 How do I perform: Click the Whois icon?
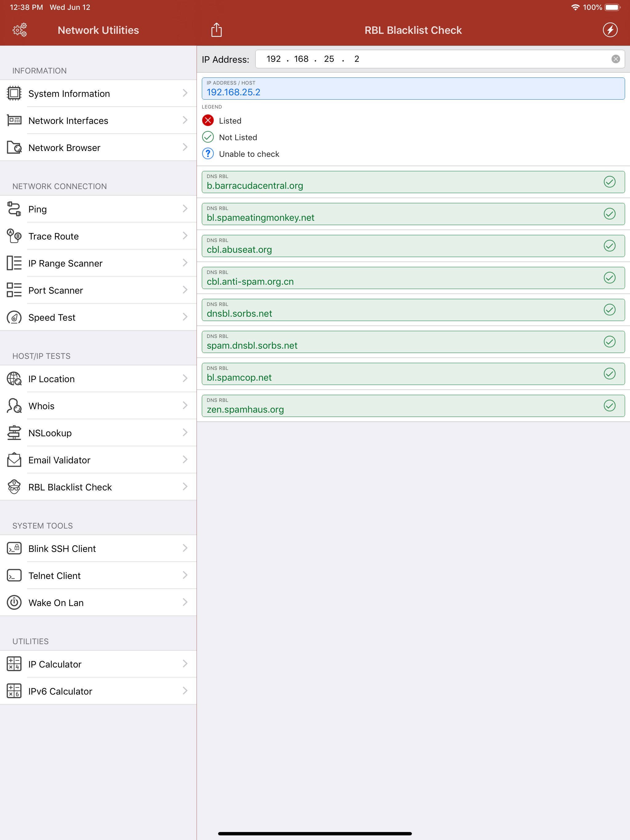pos(14,406)
